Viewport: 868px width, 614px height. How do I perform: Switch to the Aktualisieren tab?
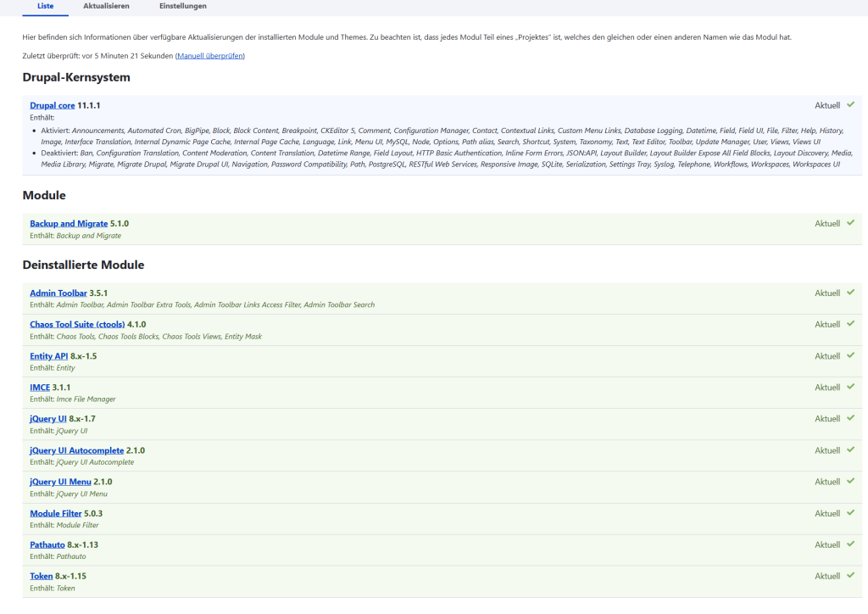click(x=106, y=6)
